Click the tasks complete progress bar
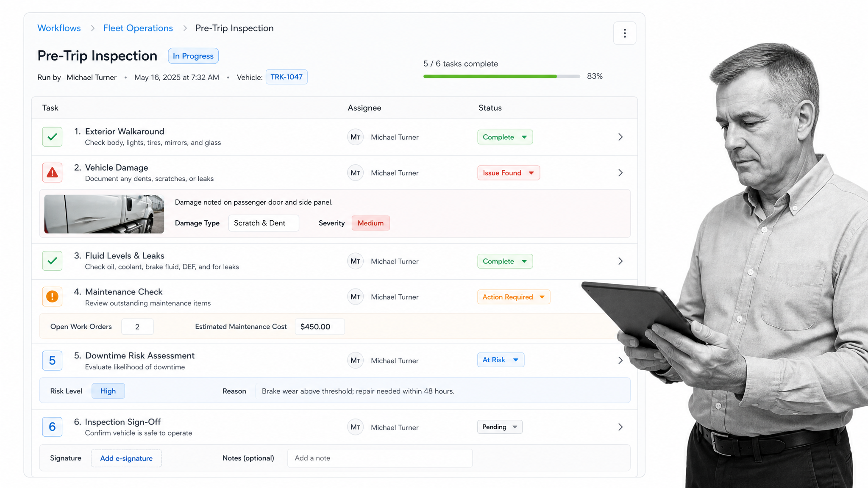The image size is (868, 488). (501, 76)
